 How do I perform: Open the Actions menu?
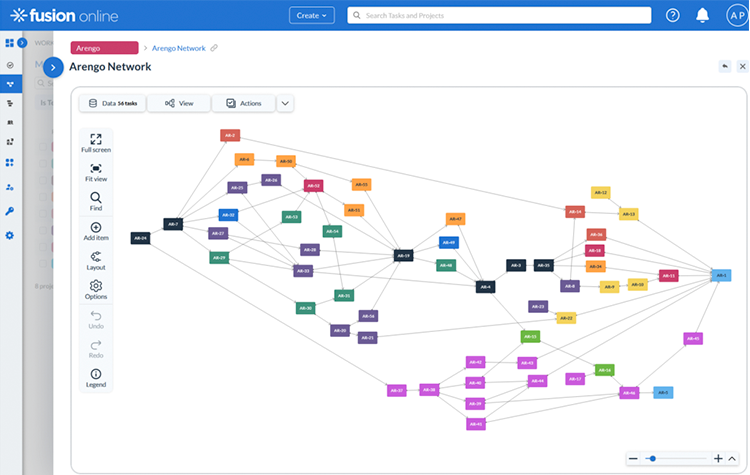(x=244, y=103)
